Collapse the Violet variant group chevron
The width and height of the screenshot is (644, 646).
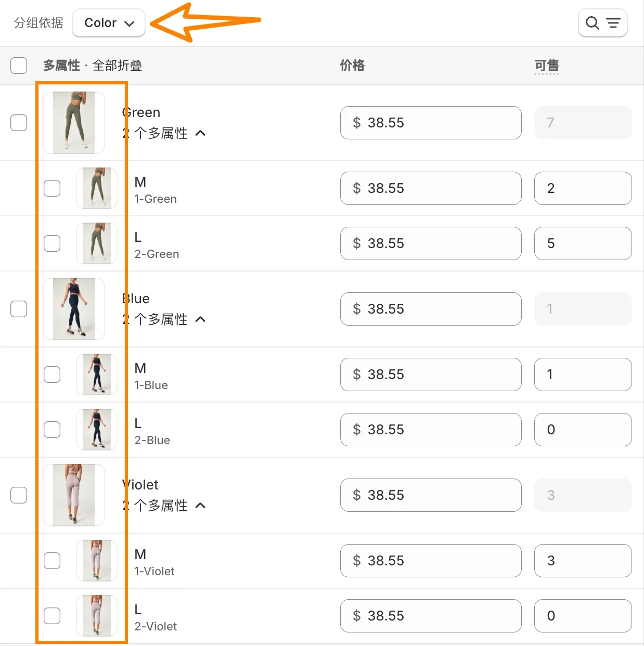click(x=201, y=506)
